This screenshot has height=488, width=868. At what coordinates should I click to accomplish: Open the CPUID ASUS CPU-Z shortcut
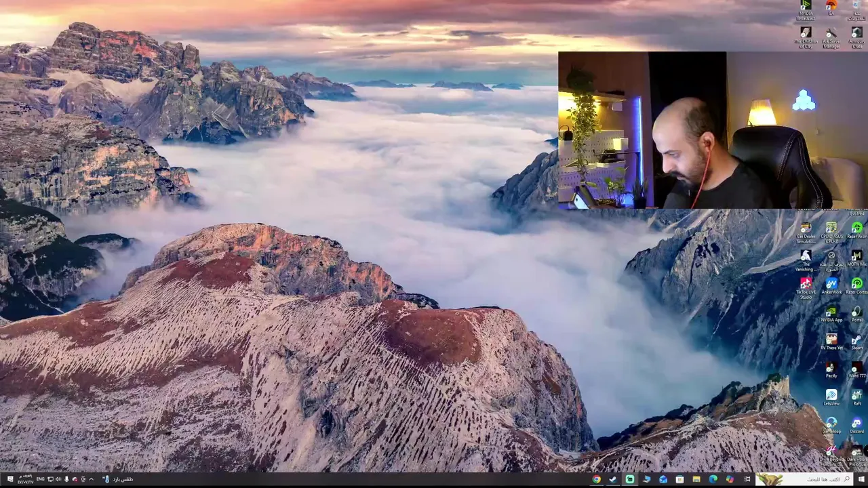tap(831, 232)
